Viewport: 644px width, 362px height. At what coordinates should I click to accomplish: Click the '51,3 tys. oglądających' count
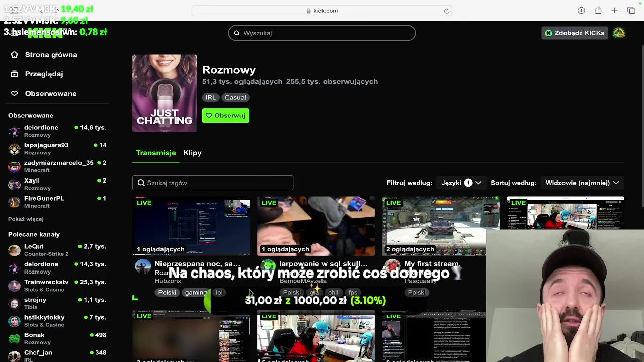(242, 82)
